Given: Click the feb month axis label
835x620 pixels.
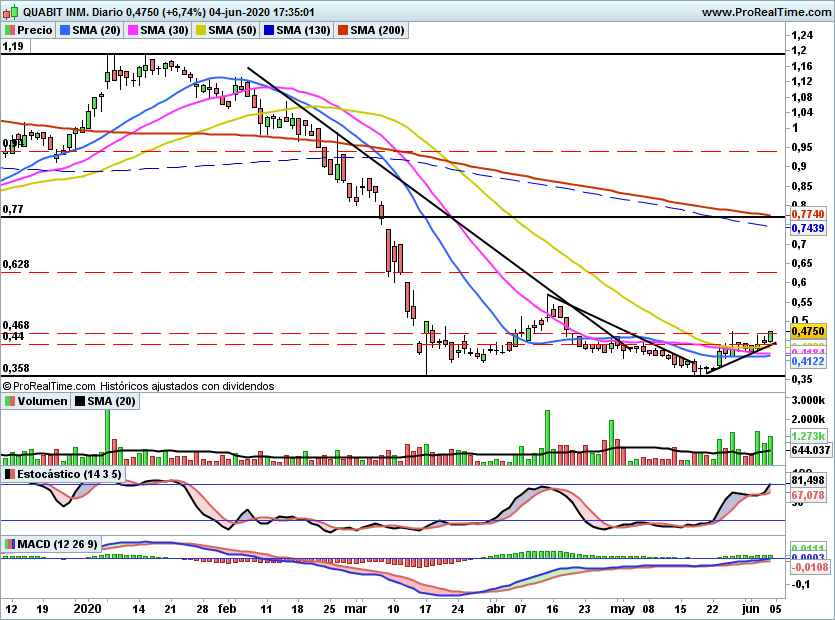Looking at the screenshot, I should [227, 609].
